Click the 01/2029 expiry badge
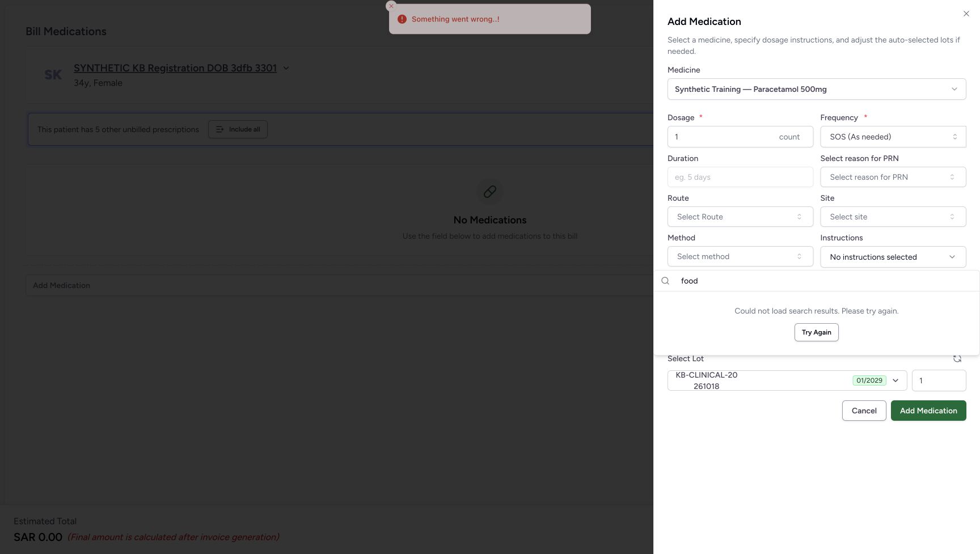This screenshot has height=554, width=980. [x=869, y=380]
